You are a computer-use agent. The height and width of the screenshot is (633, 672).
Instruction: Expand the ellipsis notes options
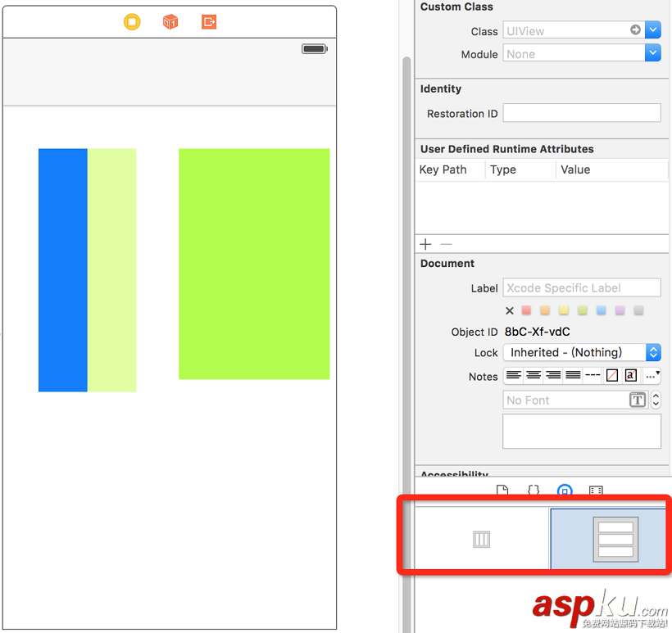tap(652, 375)
